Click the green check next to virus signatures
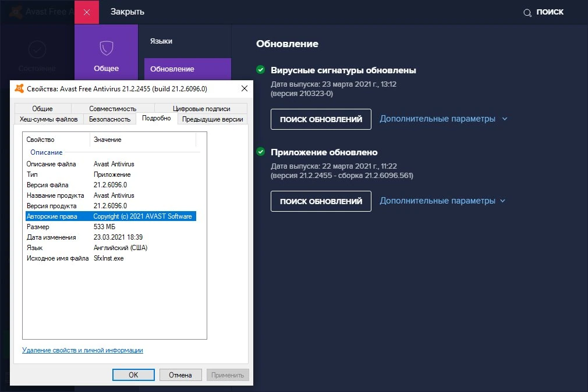Viewport: 588px width, 392px height. pyautogui.click(x=261, y=70)
